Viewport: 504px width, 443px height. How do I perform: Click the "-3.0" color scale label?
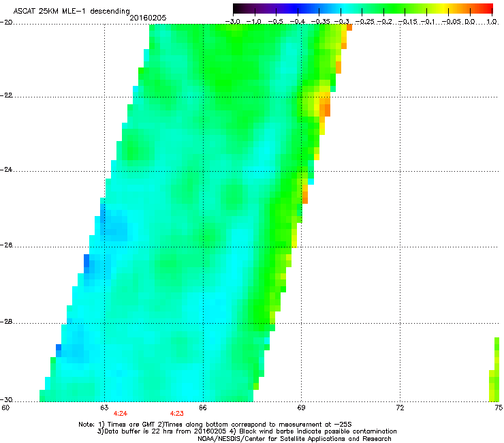[232, 22]
